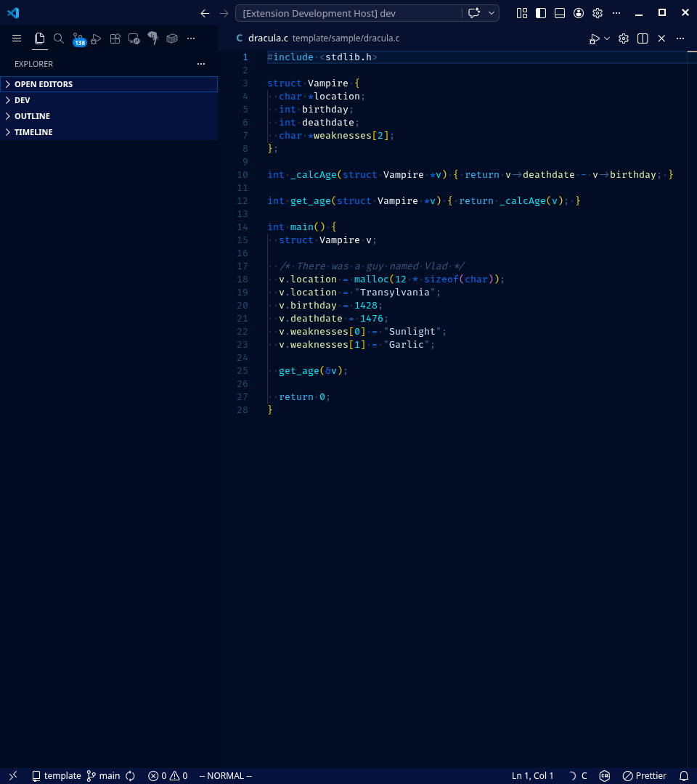Open the Manage gear in title bar

598,14
